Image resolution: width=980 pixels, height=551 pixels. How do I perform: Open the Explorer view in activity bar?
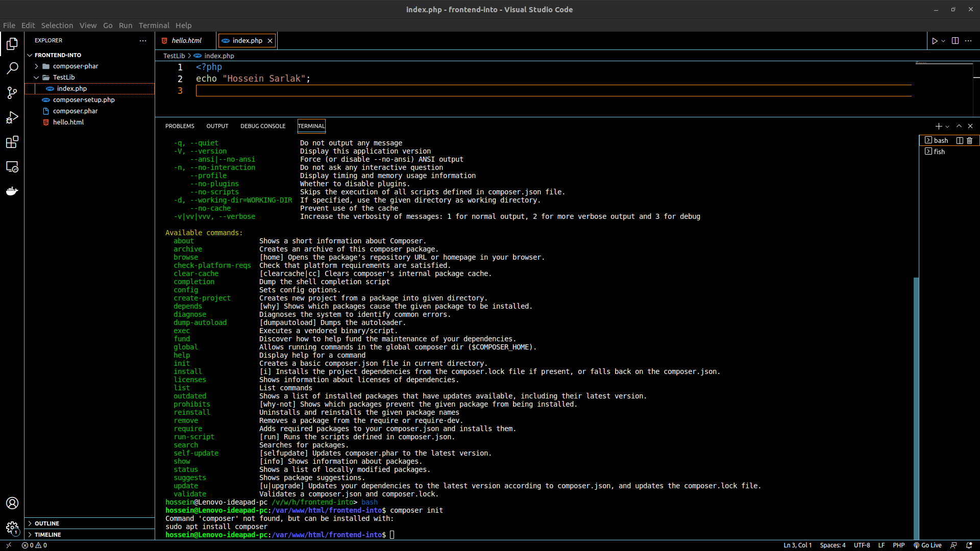pyautogui.click(x=12, y=44)
